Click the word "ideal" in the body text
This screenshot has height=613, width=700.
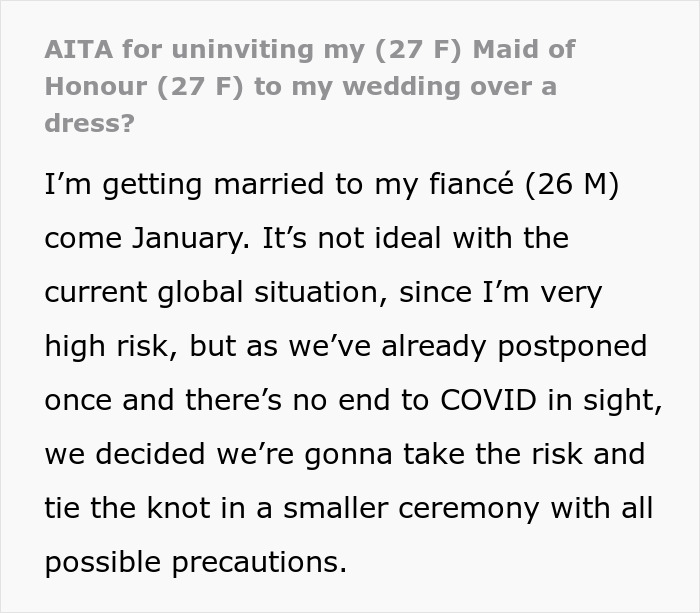point(408,238)
